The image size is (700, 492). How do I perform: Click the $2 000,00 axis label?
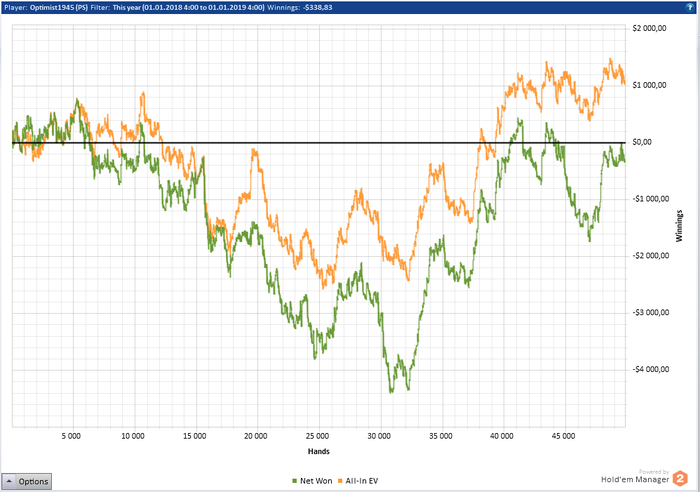pos(649,28)
